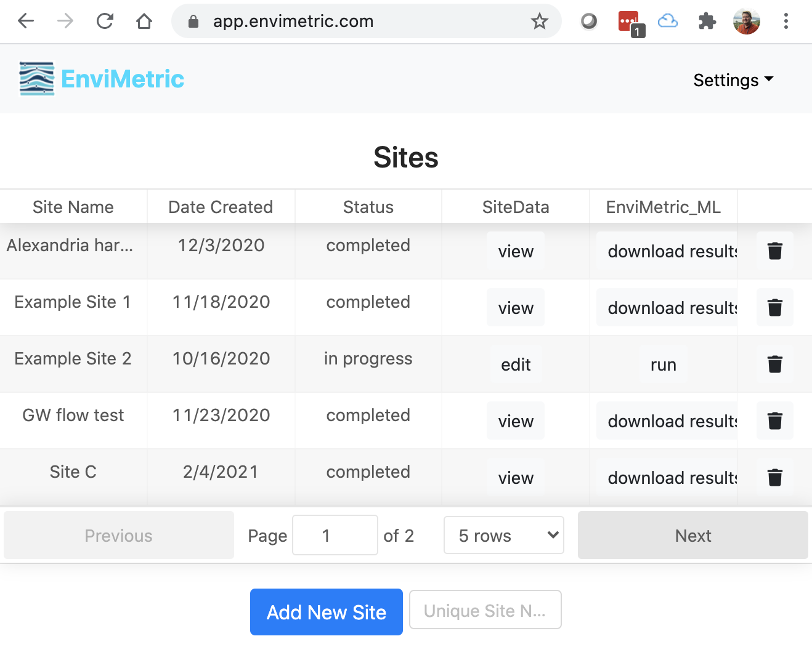812x660 pixels.
Task: Open the Extensions puzzle piece menu
Action: click(x=707, y=22)
